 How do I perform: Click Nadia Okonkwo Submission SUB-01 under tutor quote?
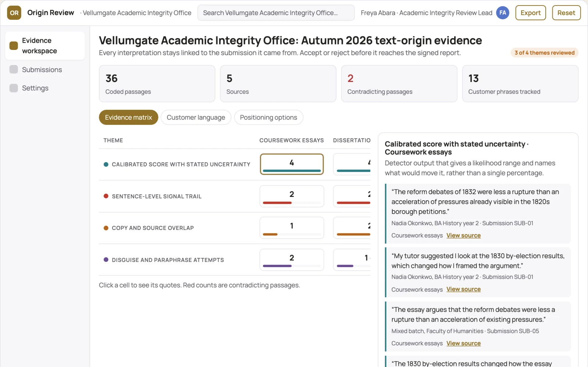coord(462,277)
